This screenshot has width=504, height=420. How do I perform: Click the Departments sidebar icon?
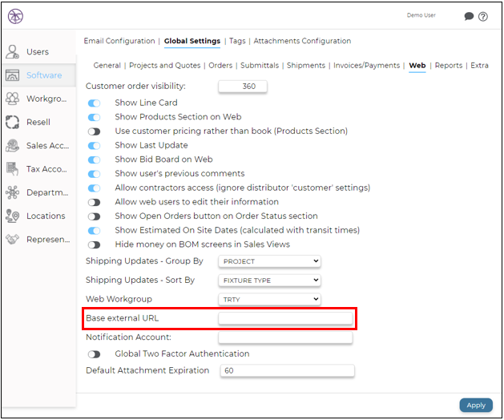pos(12,192)
